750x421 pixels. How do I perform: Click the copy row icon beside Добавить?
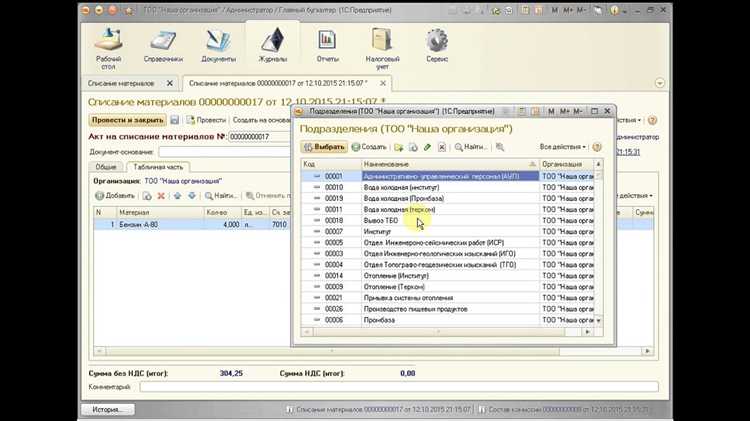(147, 196)
